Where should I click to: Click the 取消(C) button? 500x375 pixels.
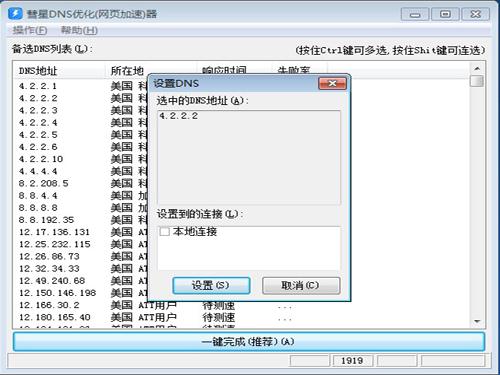coord(301,285)
